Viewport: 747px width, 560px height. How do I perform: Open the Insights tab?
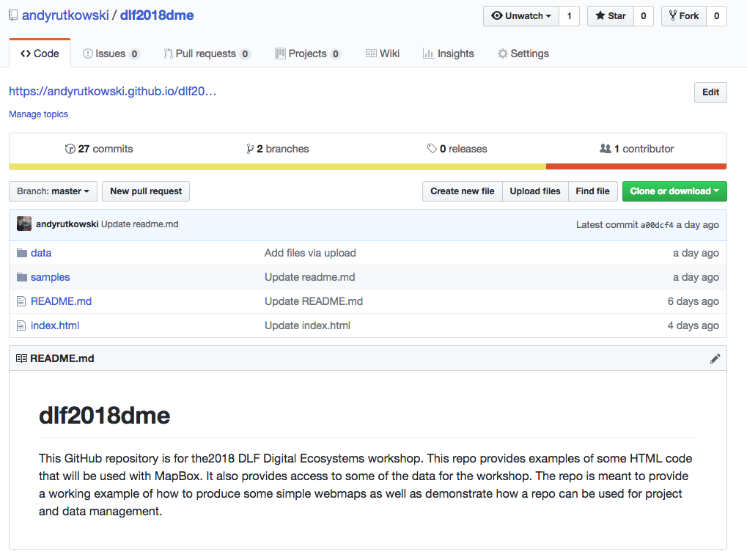click(x=449, y=54)
